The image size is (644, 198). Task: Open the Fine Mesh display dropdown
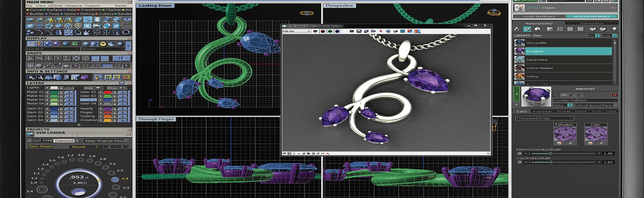point(53,49)
